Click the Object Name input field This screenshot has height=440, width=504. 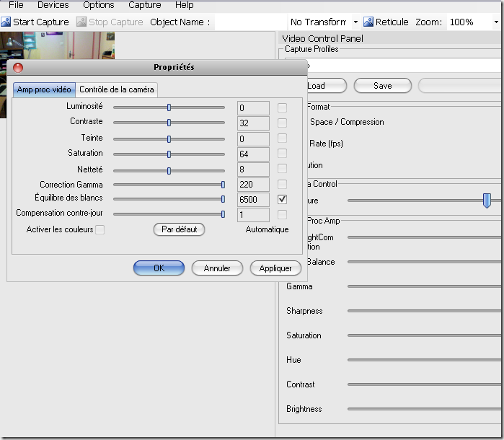(x=250, y=22)
